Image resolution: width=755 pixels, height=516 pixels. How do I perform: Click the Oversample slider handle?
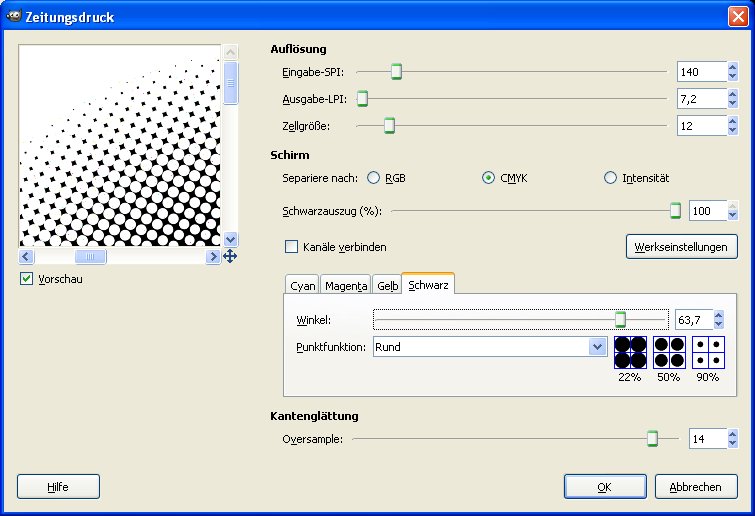(652, 439)
